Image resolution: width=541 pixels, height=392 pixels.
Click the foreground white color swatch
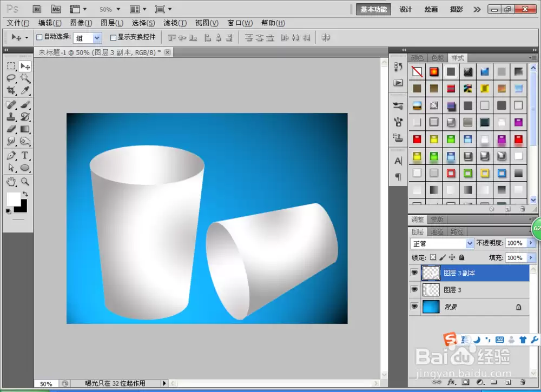click(13, 199)
